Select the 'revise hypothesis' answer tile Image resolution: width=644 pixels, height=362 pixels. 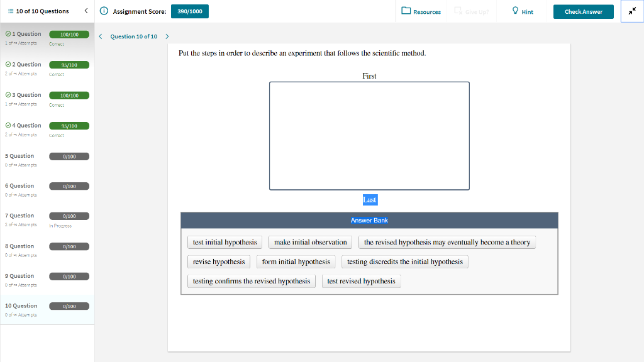[218, 261]
